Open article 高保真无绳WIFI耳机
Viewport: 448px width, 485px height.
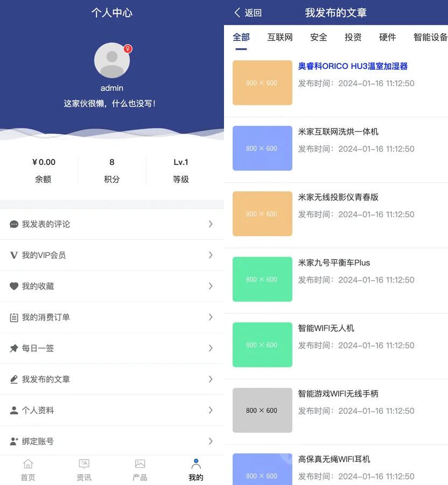[x=334, y=459]
